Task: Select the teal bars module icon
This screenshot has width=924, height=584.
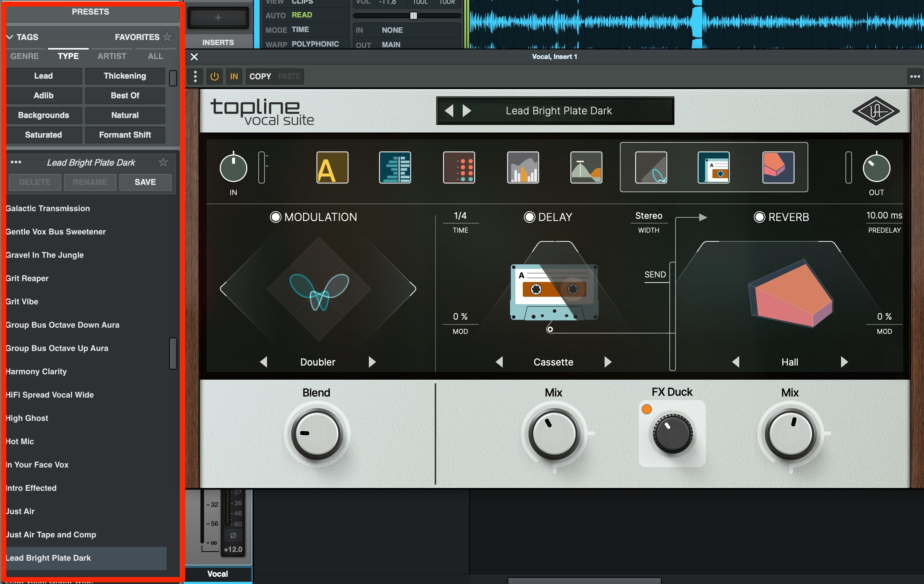Action: pos(395,167)
